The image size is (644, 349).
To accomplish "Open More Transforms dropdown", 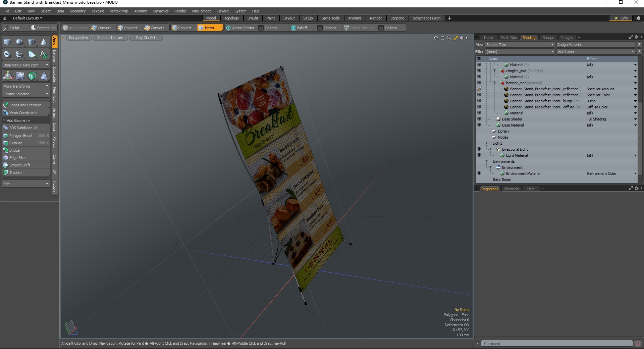I will tap(26, 86).
